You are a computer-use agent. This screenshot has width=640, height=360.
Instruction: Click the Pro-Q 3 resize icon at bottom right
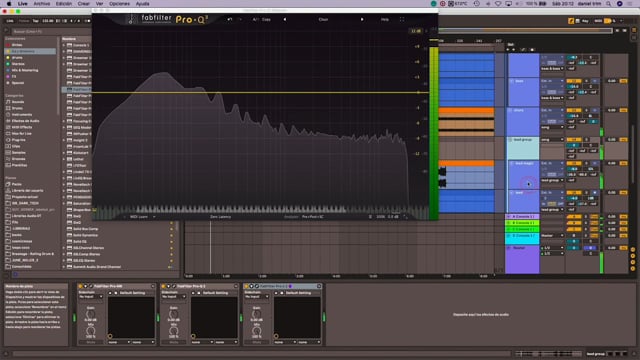(405, 217)
